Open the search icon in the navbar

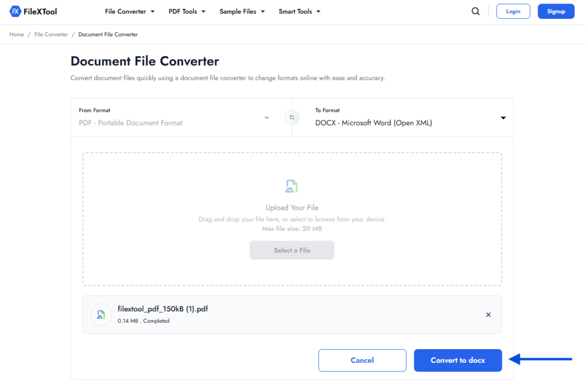[475, 11]
